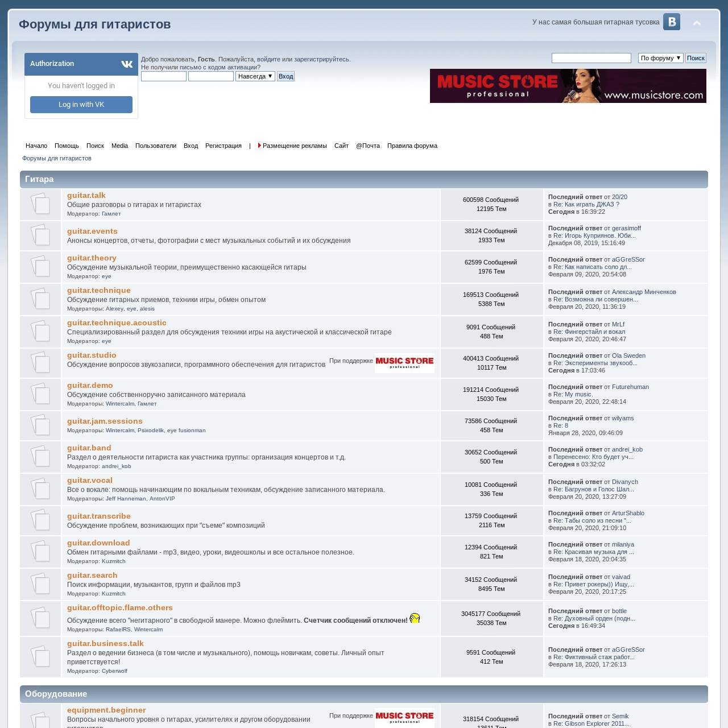Open the Навсегда session length dropdown
This screenshot has width=728, height=728.
pyautogui.click(x=255, y=76)
